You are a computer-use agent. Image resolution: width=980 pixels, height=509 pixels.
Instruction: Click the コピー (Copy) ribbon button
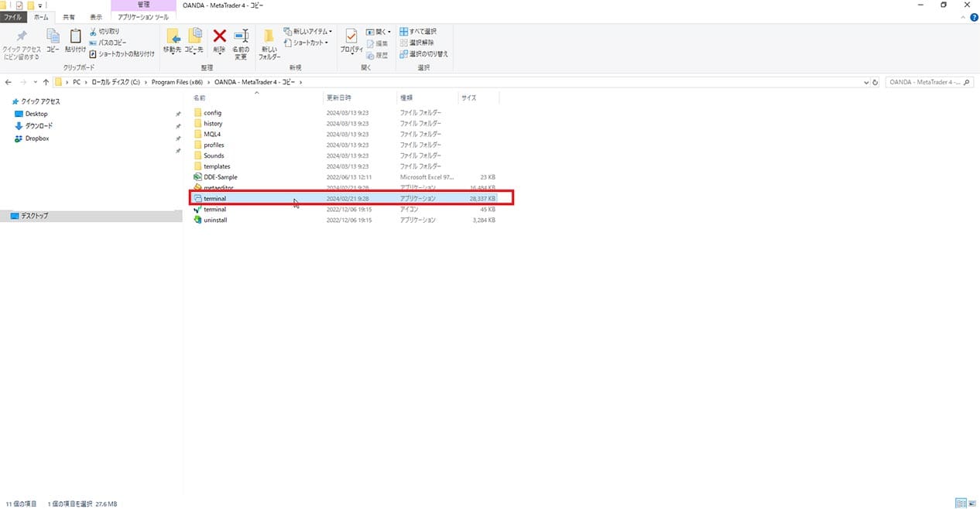[x=53, y=42]
